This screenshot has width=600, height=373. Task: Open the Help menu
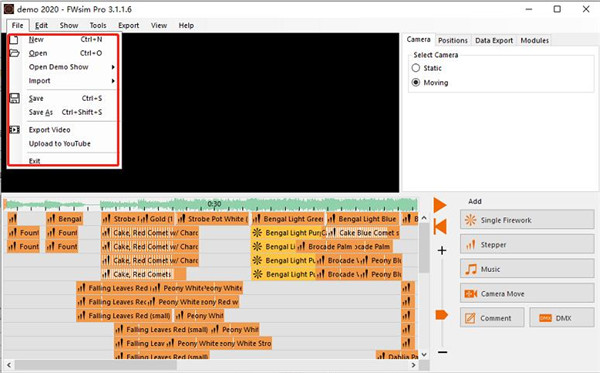[x=186, y=25]
